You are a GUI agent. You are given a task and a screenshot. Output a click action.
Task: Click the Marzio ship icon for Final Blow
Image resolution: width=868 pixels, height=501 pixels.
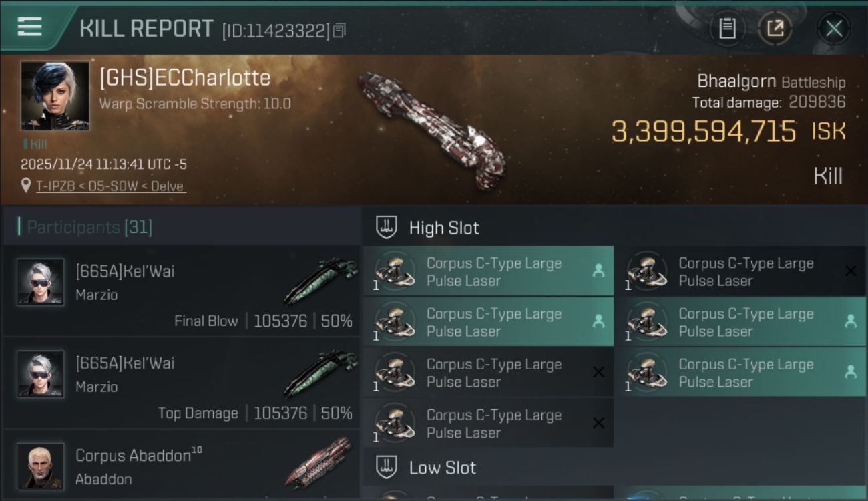pos(319,279)
